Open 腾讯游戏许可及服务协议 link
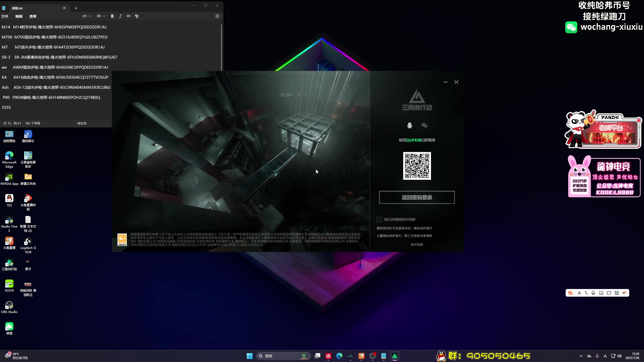The width and height of the screenshot is (644, 362). [x=393, y=228]
